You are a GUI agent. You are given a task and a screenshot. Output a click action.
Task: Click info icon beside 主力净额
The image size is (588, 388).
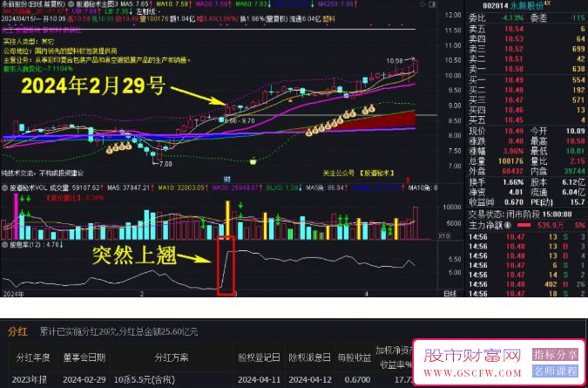(508, 226)
